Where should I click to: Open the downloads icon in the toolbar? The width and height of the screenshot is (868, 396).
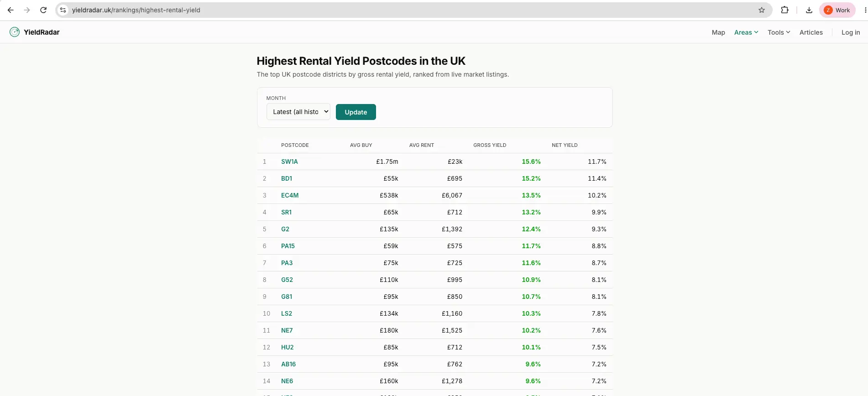click(x=809, y=10)
